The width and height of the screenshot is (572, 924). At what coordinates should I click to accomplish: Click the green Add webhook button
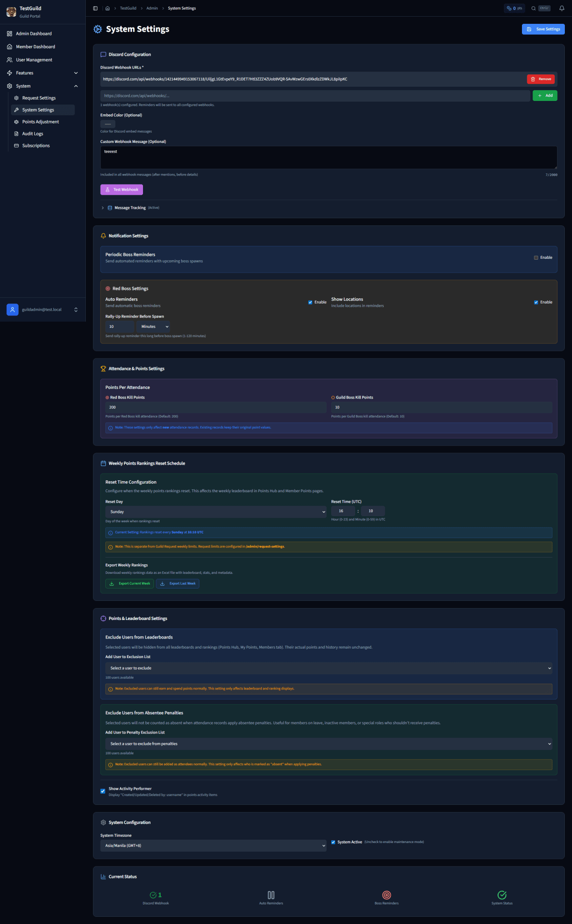click(545, 96)
